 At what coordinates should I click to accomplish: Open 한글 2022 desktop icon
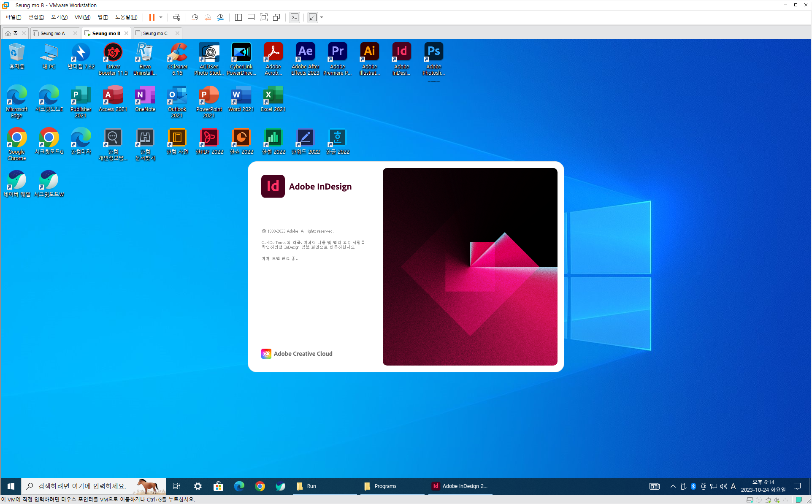coord(337,142)
